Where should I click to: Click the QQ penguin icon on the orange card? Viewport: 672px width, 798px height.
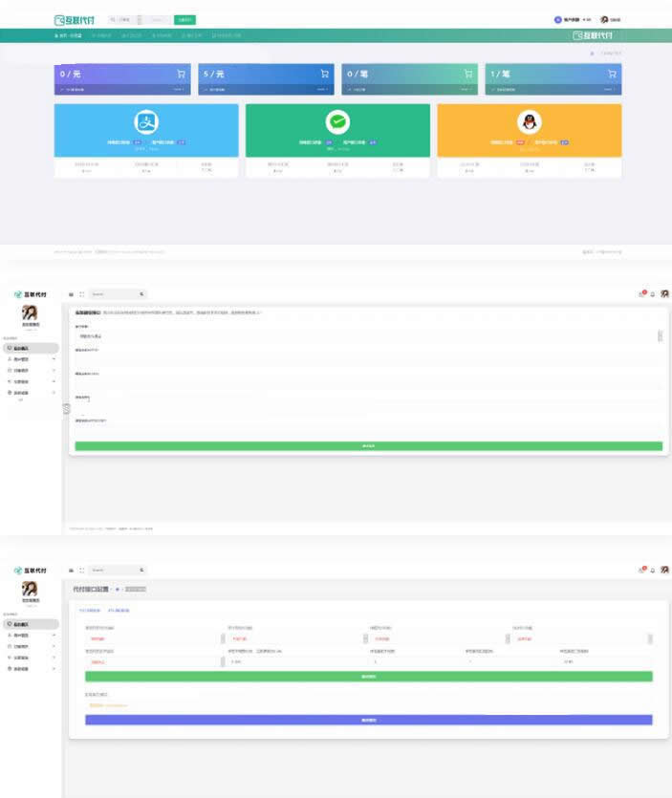[x=529, y=122]
